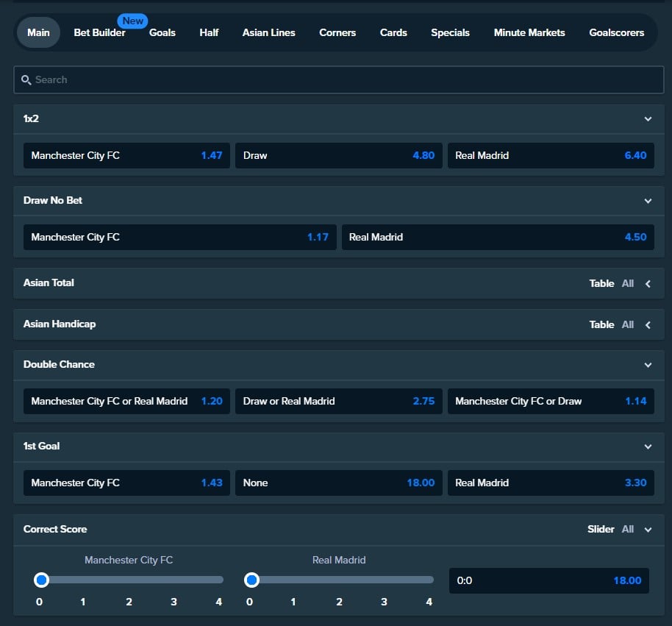Click into the markets Search field
This screenshot has width=672, height=626.
coord(338,79)
